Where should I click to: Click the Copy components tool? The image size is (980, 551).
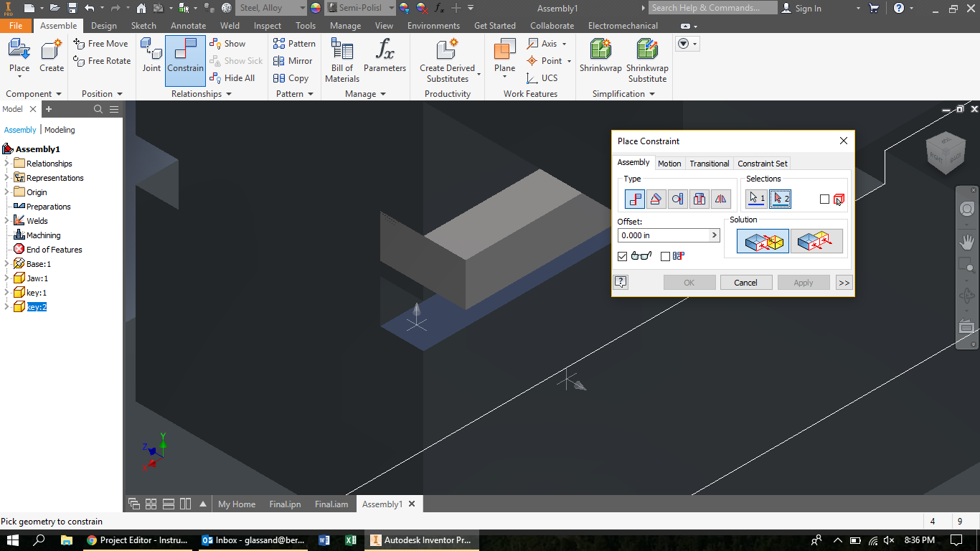(291, 78)
